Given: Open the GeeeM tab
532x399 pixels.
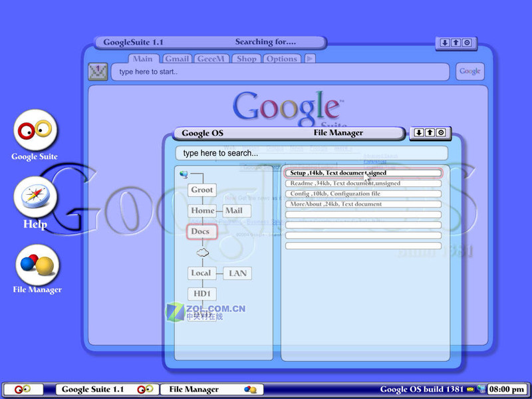Looking at the screenshot, I should (211, 59).
